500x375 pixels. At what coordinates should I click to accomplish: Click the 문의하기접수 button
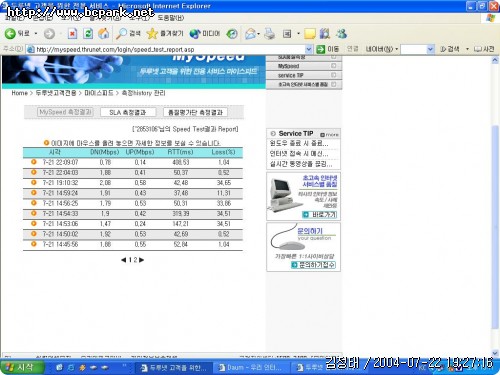313,265
